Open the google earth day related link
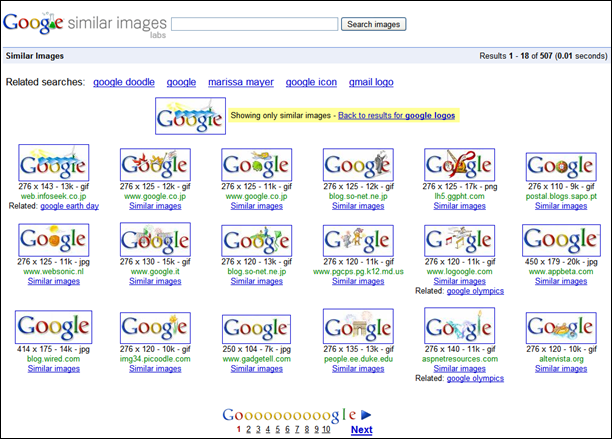Viewport: 612px width, 439px height. click(69, 206)
